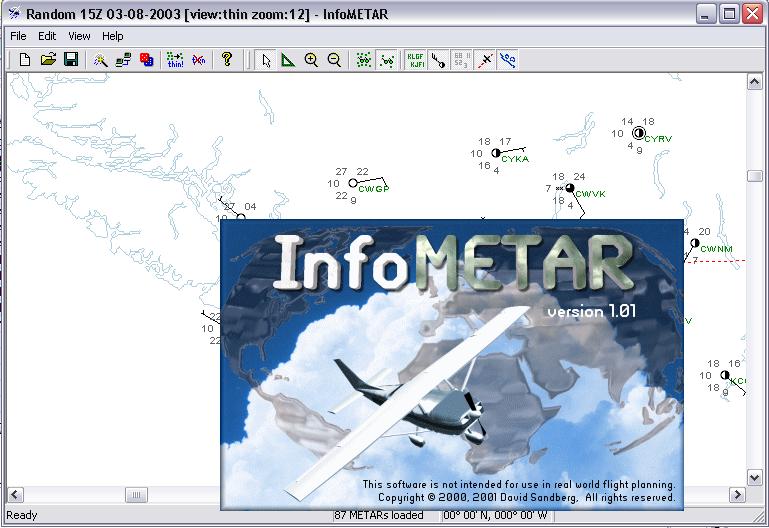Select the arrow pointer tool
Image resolution: width=769 pixels, height=528 pixels.
tap(266, 60)
